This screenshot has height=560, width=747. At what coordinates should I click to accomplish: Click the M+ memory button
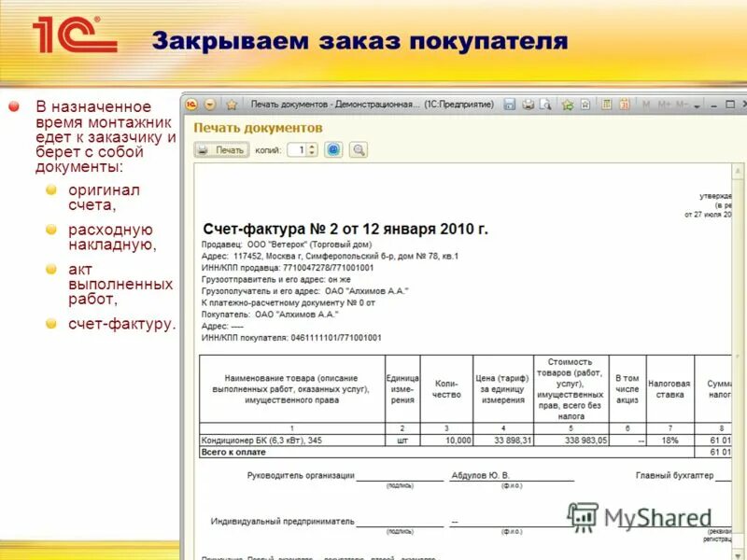664,105
